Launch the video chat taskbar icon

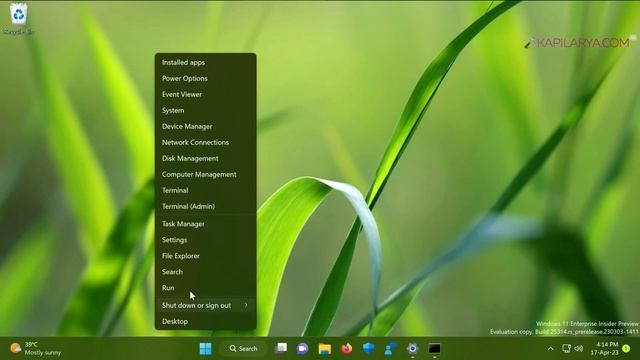302,349
